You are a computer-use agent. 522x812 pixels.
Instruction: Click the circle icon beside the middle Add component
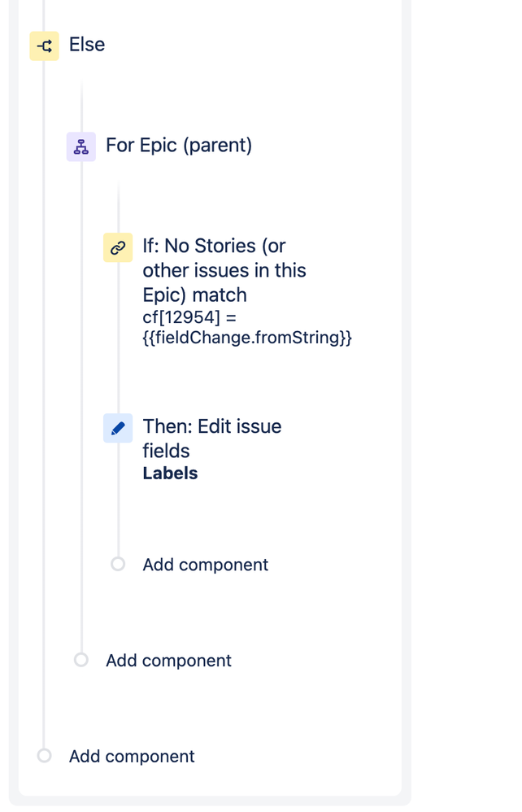click(x=80, y=660)
